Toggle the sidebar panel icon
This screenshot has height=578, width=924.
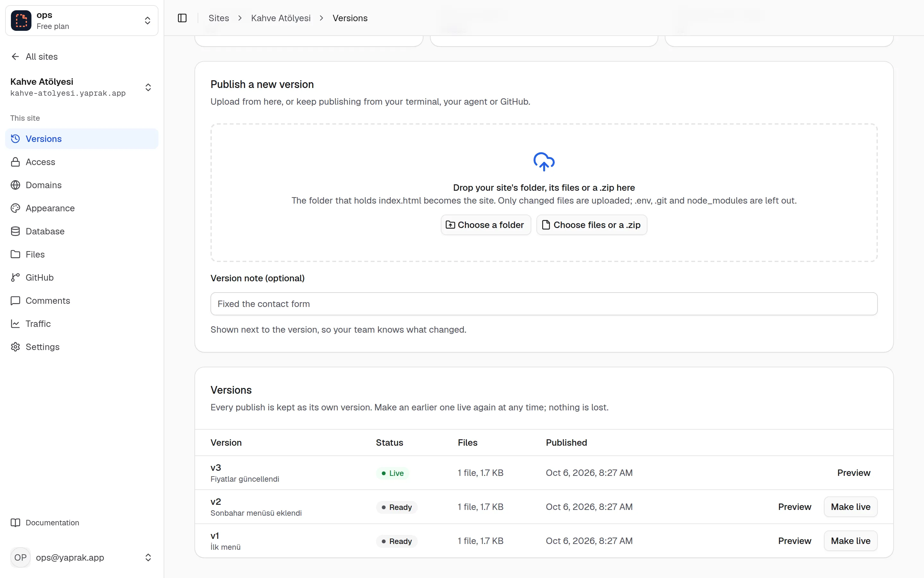pos(182,18)
